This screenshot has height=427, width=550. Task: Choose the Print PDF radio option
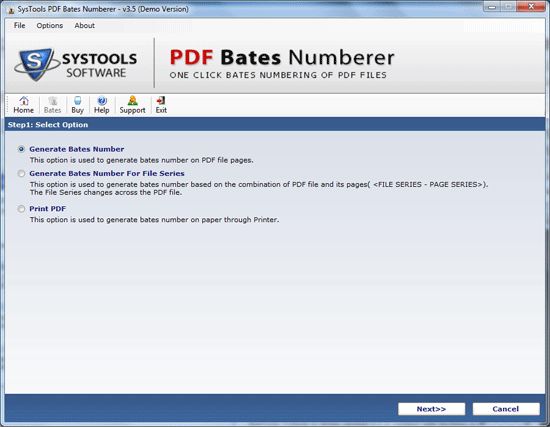(21, 209)
